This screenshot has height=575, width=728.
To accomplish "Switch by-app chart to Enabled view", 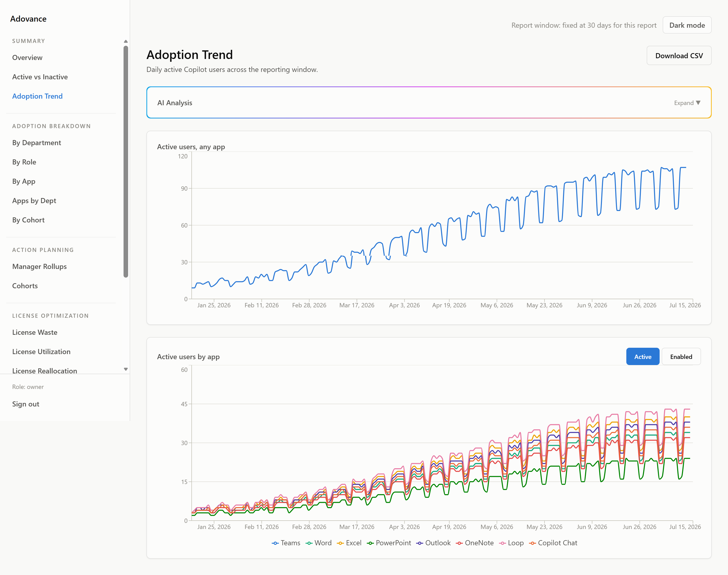I will pyautogui.click(x=681, y=356).
